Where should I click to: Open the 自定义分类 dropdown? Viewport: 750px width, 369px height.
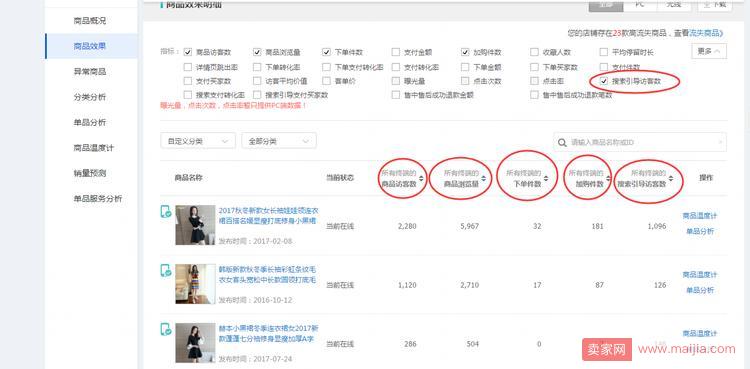click(198, 141)
